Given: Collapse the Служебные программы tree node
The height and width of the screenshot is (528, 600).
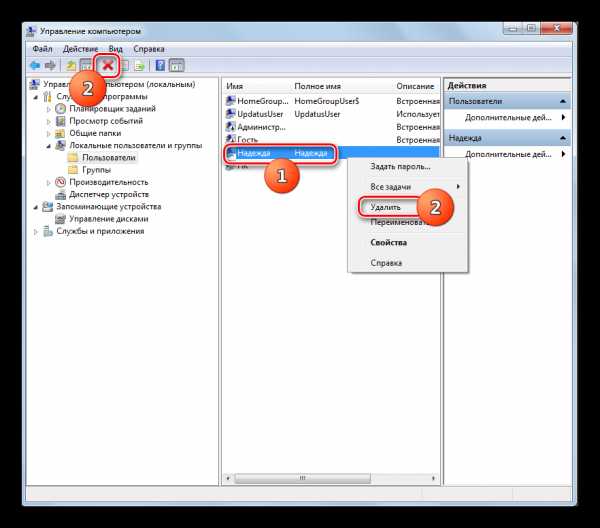Looking at the screenshot, I should pos(36,97).
